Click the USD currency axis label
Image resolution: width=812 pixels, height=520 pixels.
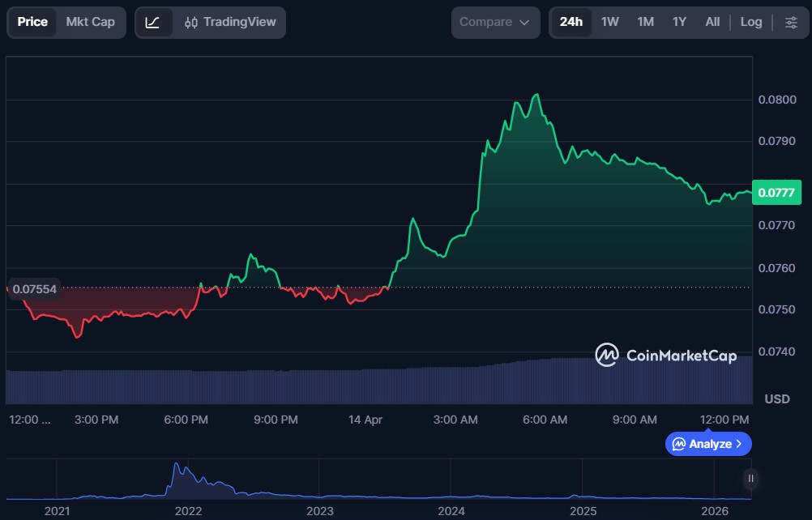tap(777, 399)
